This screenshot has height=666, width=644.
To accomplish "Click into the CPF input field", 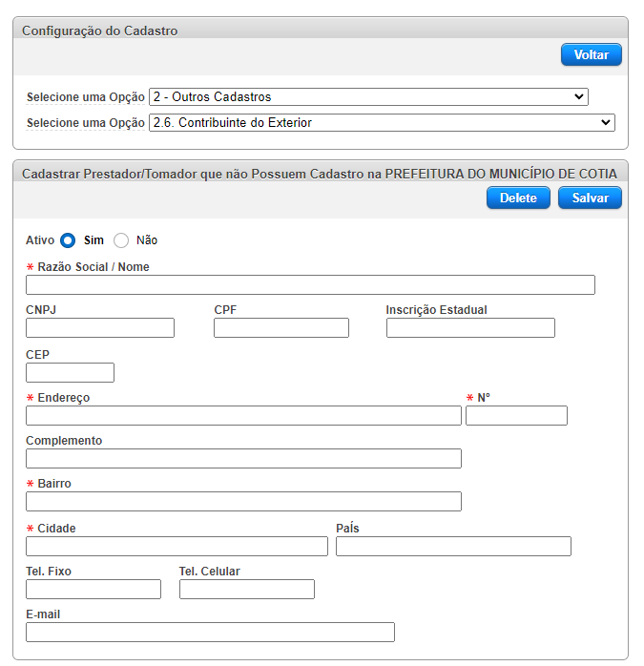I will click(x=281, y=328).
